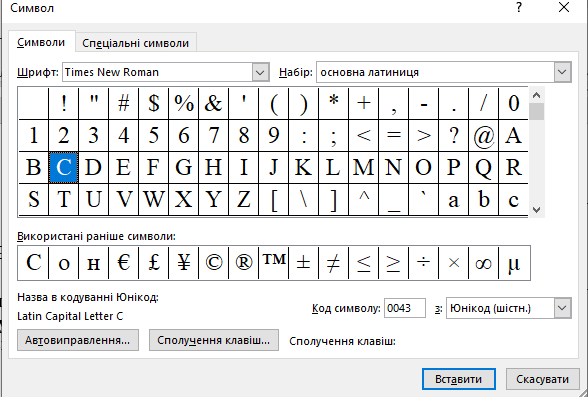Pick the not-equal ≠ recently used symbol
The height and width of the screenshot is (397, 588).
(334, 263)
